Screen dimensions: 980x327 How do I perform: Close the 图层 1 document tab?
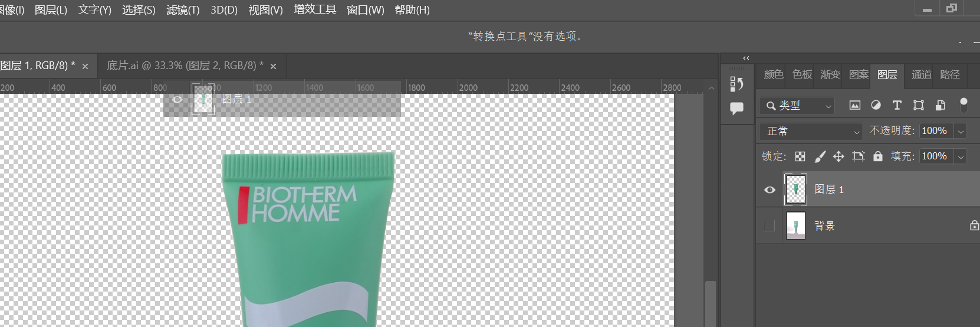coord(85,67)
